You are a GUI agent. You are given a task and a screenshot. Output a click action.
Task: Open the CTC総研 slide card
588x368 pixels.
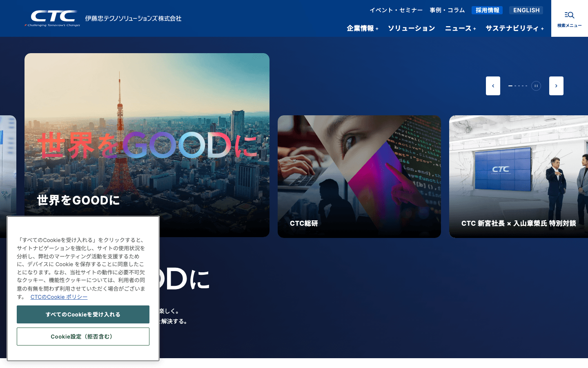359,177
